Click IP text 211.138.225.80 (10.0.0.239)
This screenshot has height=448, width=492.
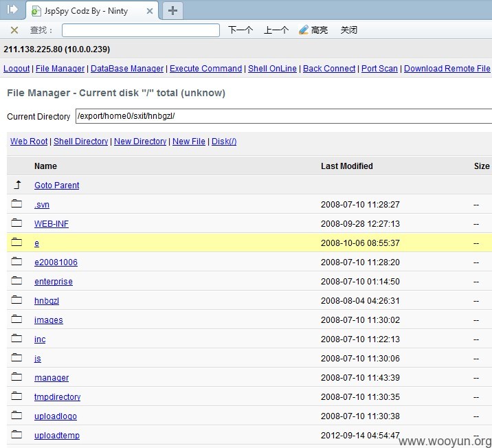coord(57,49)
